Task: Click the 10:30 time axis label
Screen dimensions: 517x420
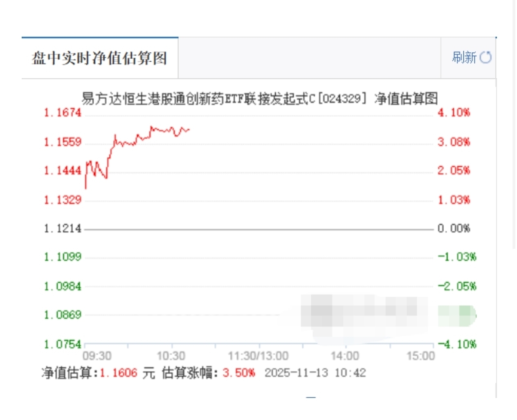Action: 171,356
